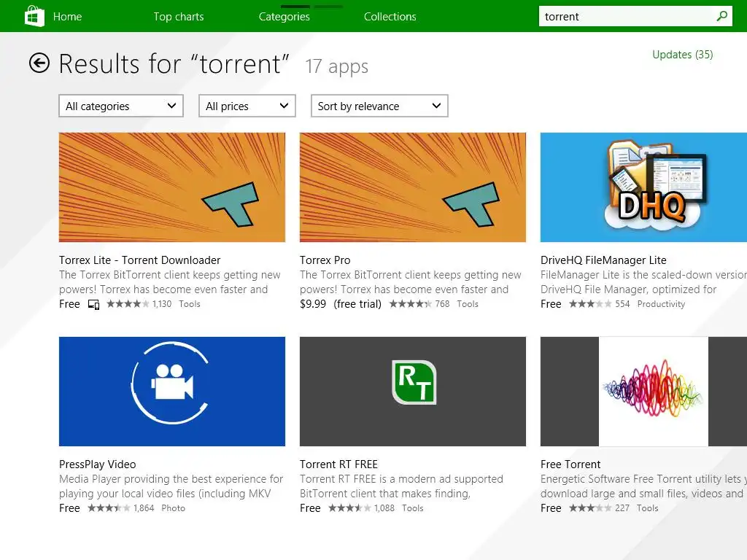Image resolution: width=747 pixels, height=560 pixels.
Task: Click the (free trial) label
Action: (x=357, y=304)
